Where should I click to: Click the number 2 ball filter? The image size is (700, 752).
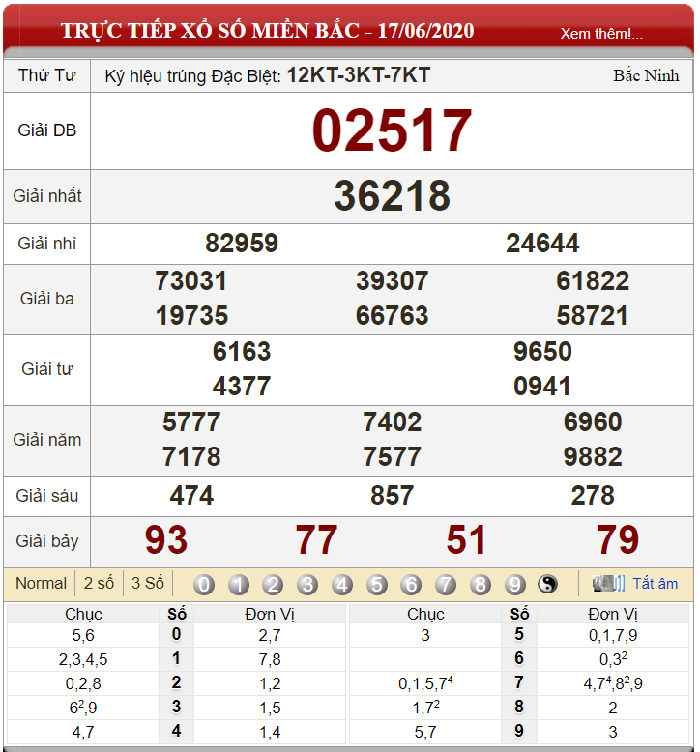(273, 585)
